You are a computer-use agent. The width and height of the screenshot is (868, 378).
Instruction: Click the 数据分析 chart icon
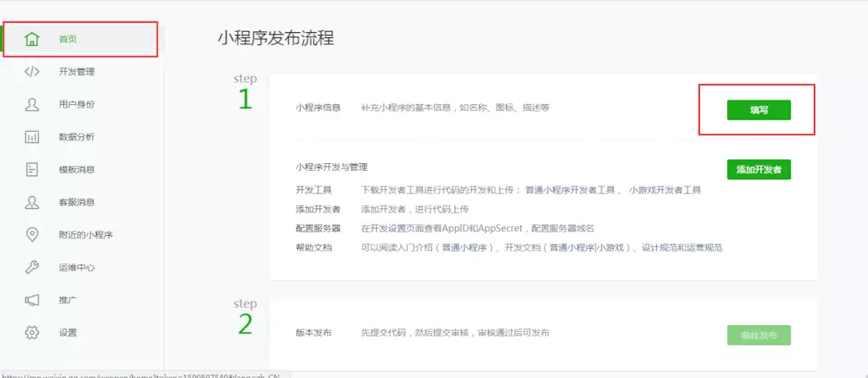[x=32, y=137]
